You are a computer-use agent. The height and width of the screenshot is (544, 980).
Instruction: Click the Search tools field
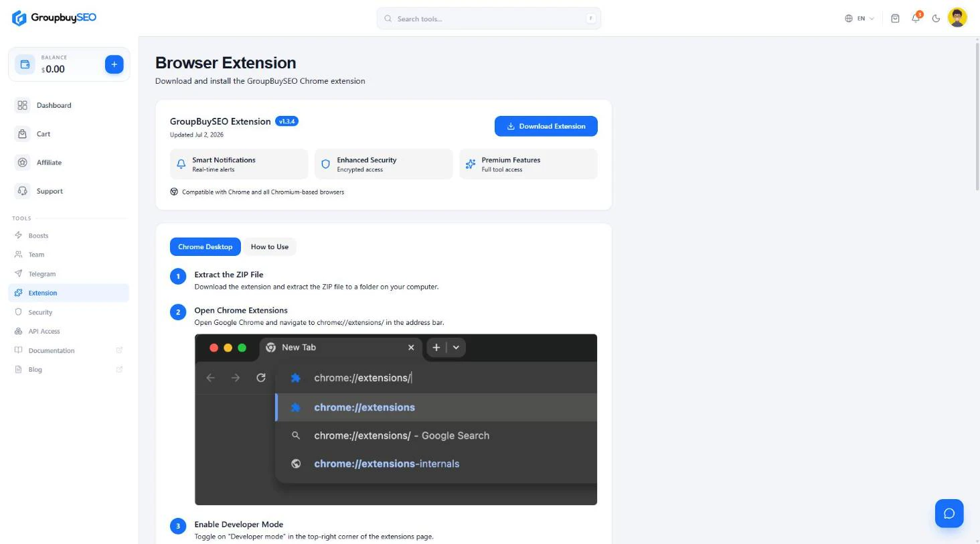[x=489, y=18]
